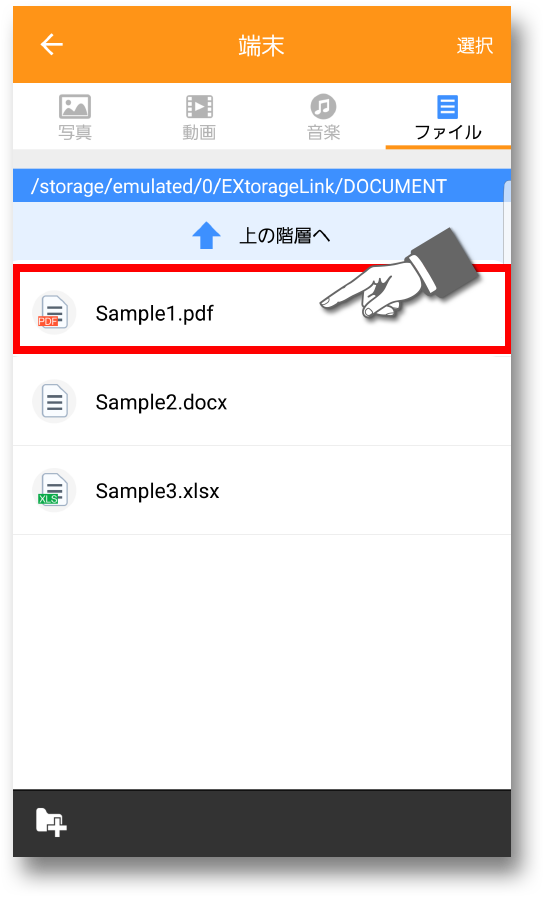The height and width of the screenshot is (898, 545).
Task: Open the 写真 photos tab icon
Action: tap(75, 106)
